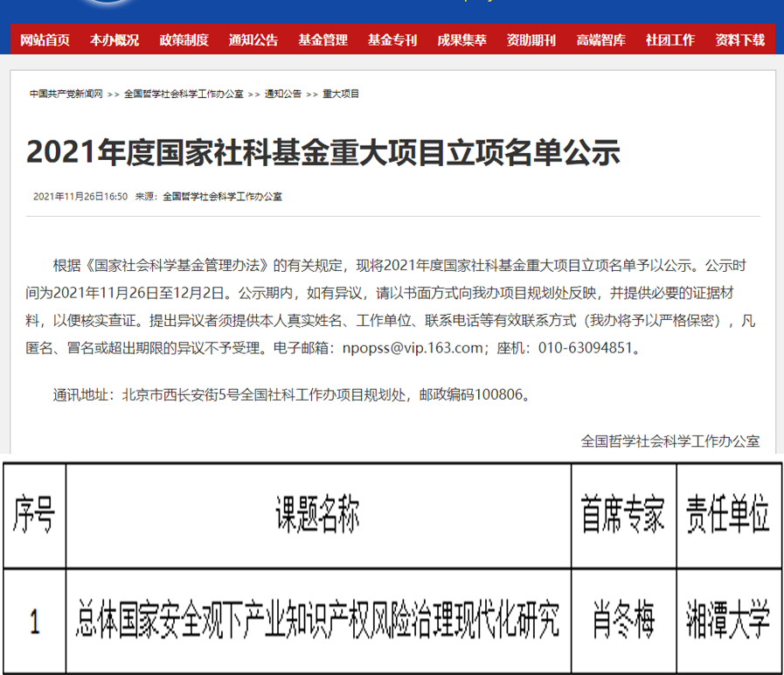Select 基金管理 in the red navigation bar
The image size is (784, 675).
coord(323,39)
